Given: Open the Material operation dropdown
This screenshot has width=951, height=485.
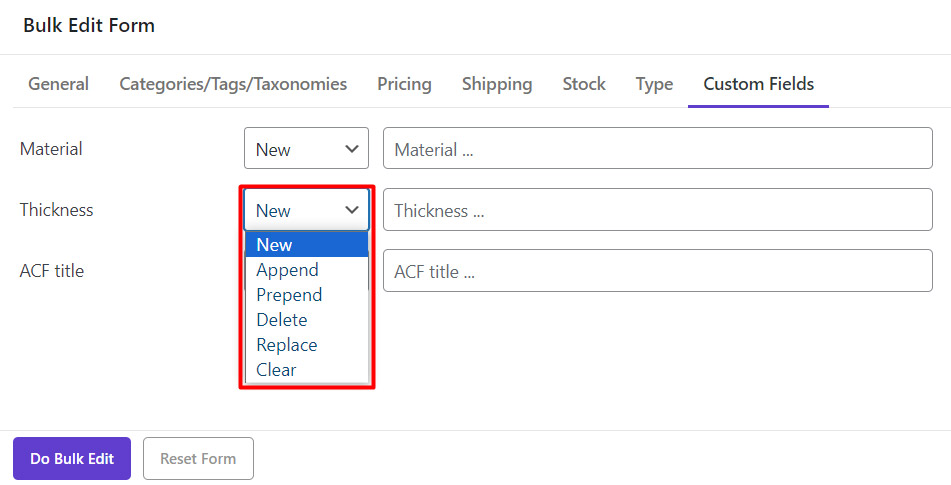Looking at the screenshot, I should pyautogui.click(x=306, y=149).
